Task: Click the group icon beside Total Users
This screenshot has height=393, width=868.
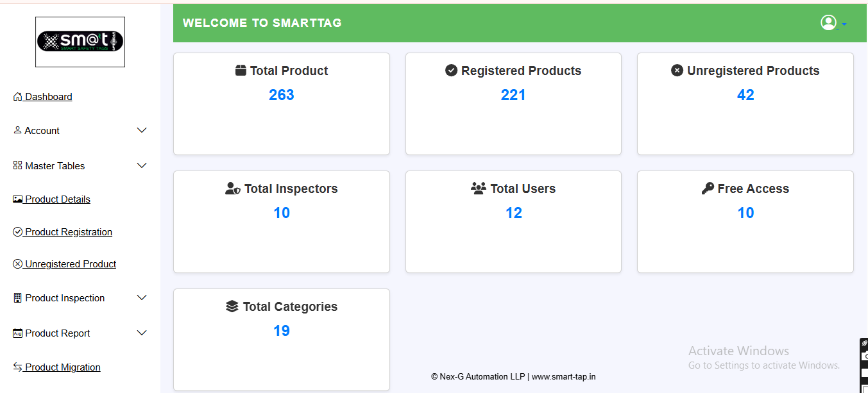Action: [x=479, y=188]
